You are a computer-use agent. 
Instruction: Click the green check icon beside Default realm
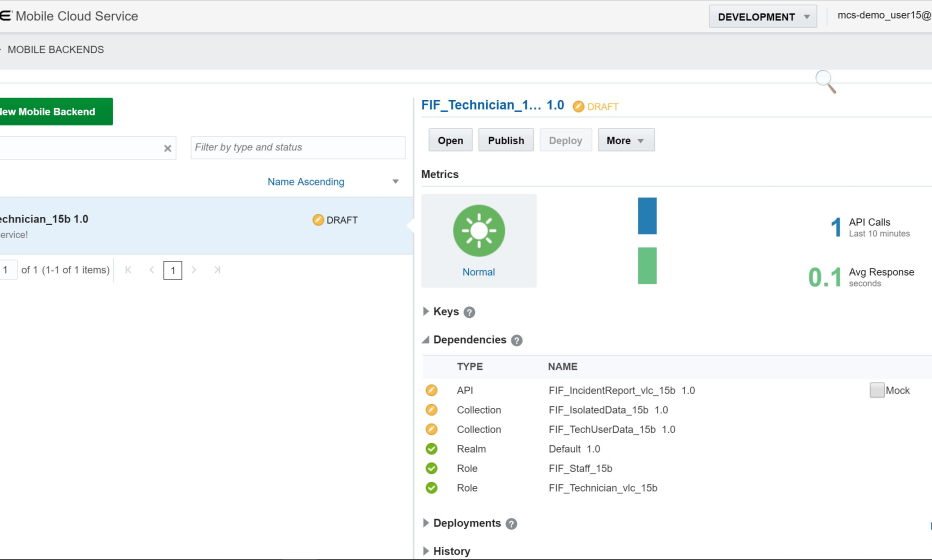click(x=432, y=449)
